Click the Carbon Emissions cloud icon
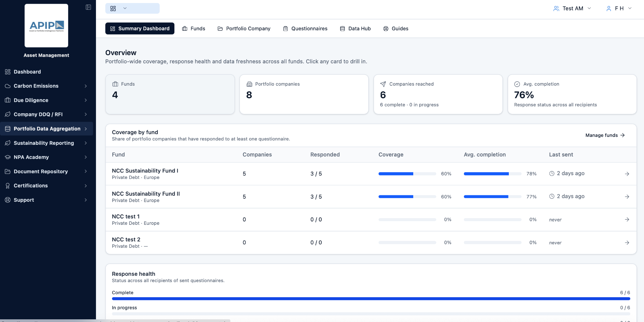This screenshot has height=322, width=644. tap(8, 86)
